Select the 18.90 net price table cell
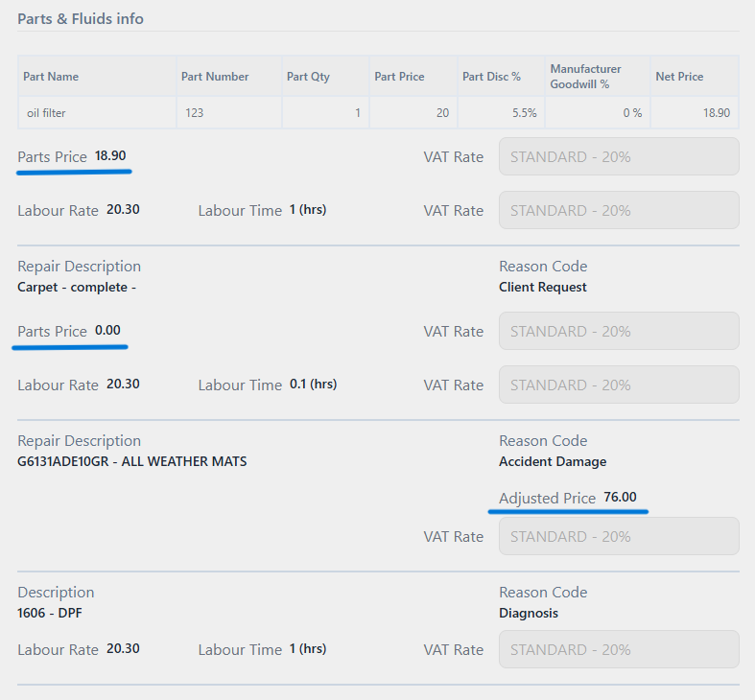The image size is (755, 700). pos(716,113)
